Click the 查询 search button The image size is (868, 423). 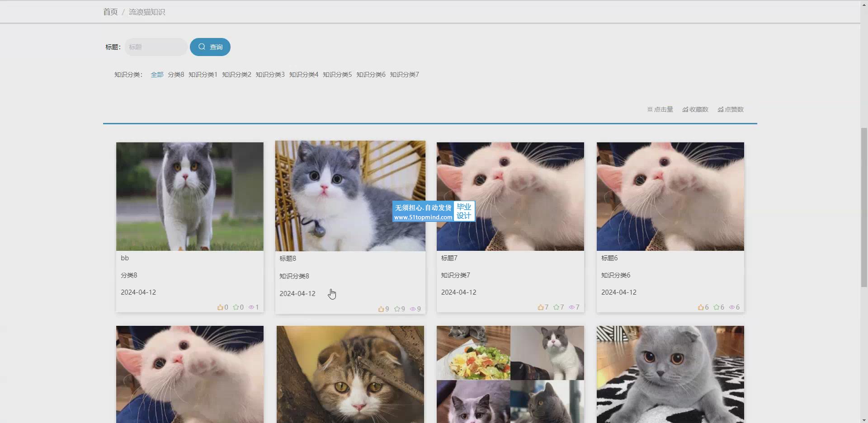(210, 47)
